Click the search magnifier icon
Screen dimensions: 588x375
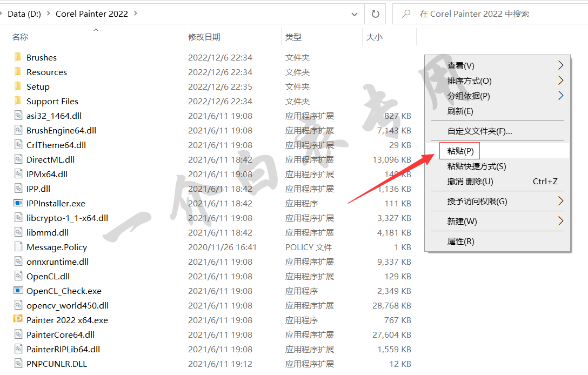(x=406, y=14)
